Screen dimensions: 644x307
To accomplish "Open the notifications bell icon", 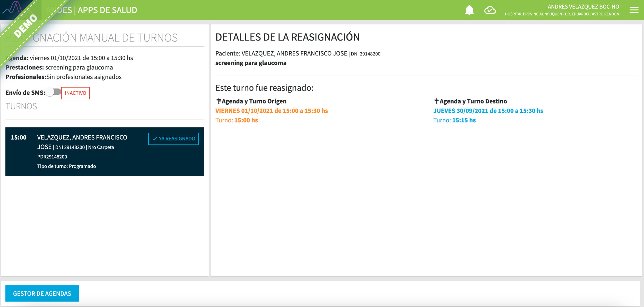I will point(469,10).
